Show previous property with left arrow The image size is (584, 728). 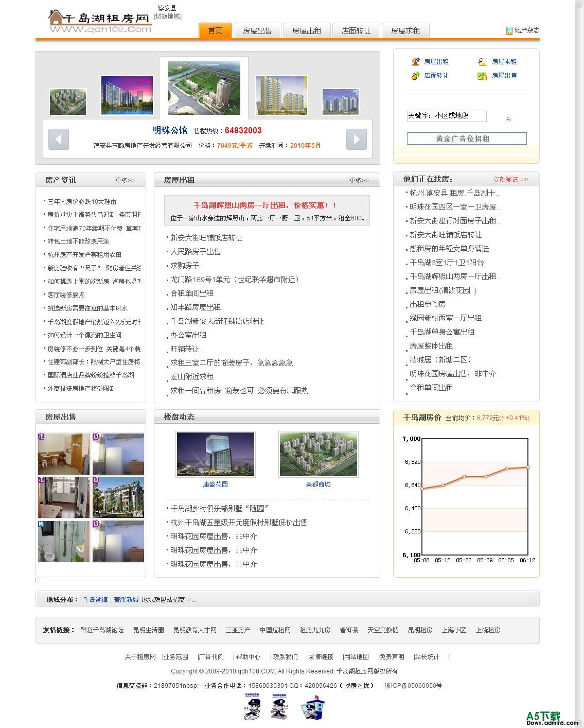click(x=59, y=139)
